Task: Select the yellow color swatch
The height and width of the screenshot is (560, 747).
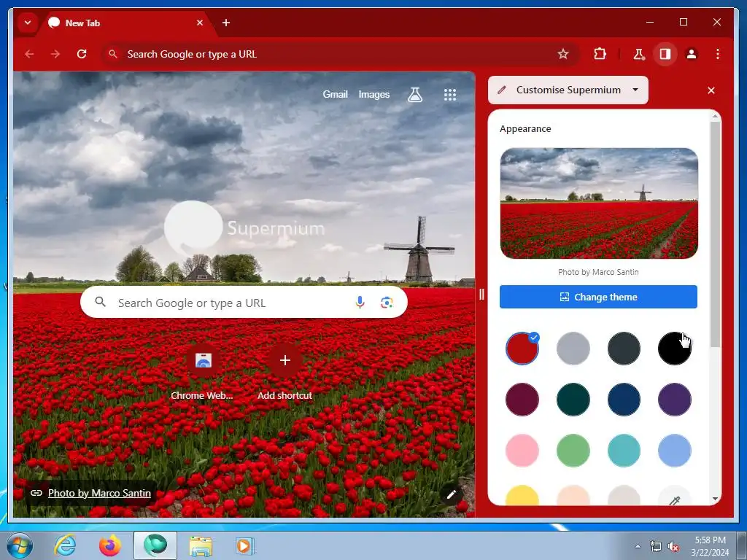Action: click(522, 495)
